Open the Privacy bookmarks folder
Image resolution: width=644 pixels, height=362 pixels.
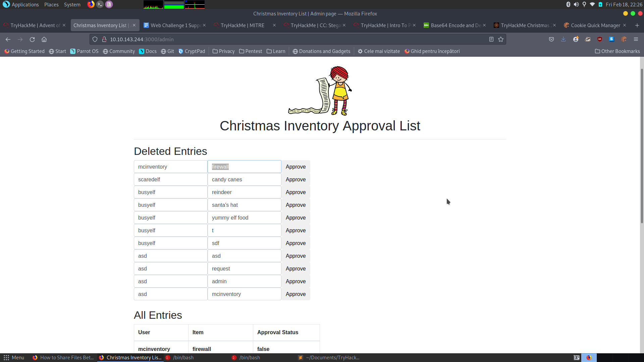223,51
